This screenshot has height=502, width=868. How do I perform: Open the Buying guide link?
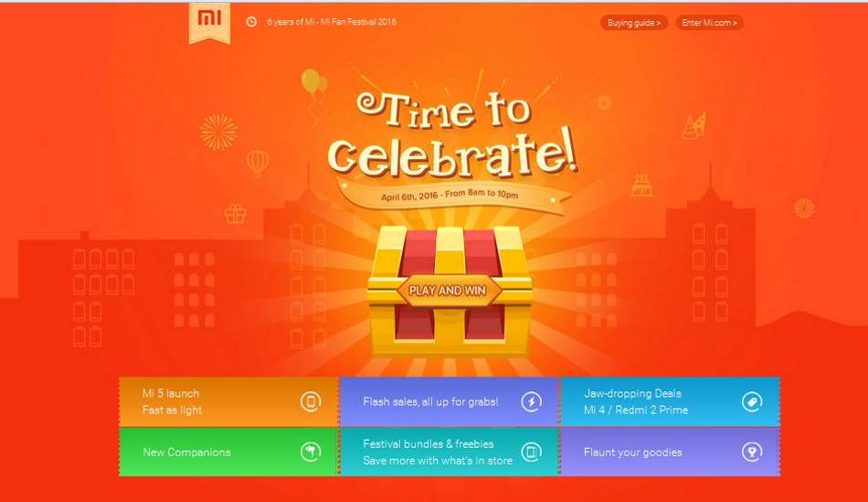(x=634, y=23)
